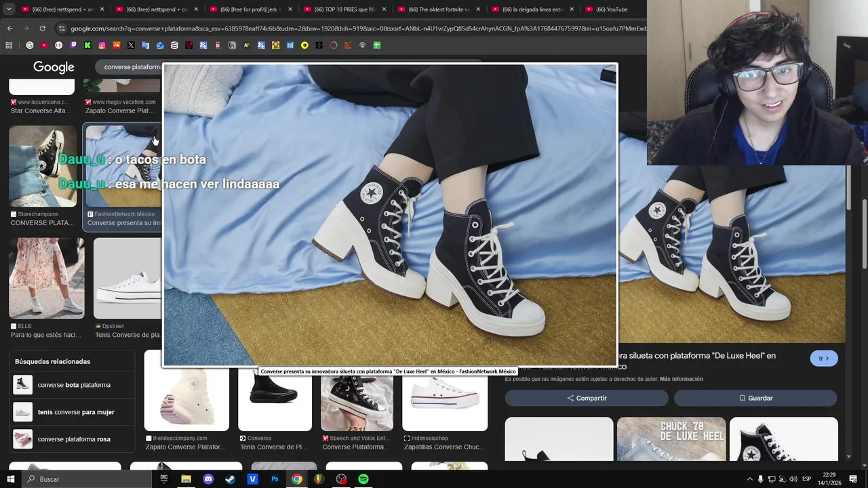Select 'converse plataforma rosa' related search
The width and height of the screenshot is (868, 488).
pyautogui.click(x=73, y=439)
